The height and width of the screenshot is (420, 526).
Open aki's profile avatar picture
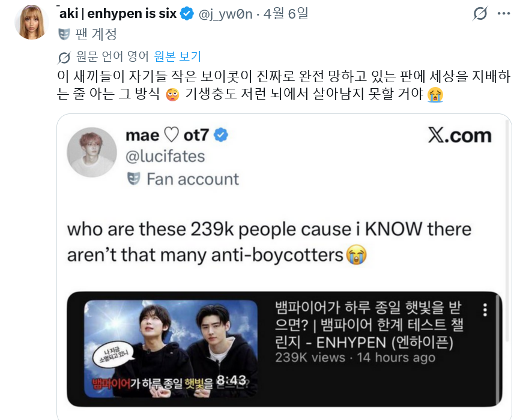[32, 22]
